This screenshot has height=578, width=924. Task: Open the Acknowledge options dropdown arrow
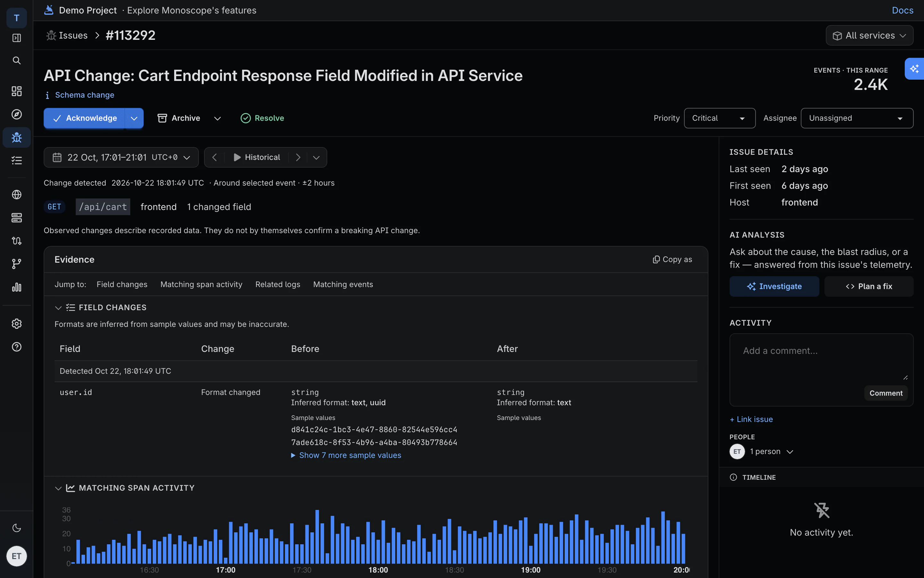[x=134, y=118]
